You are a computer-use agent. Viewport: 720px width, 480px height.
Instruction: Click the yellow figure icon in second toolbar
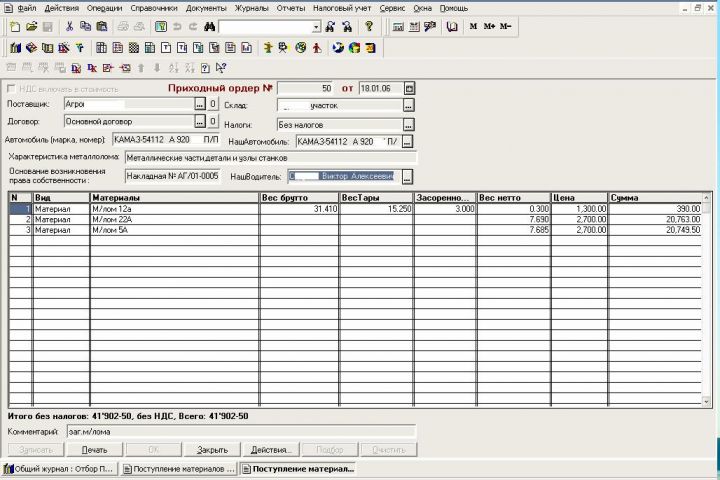268,48
